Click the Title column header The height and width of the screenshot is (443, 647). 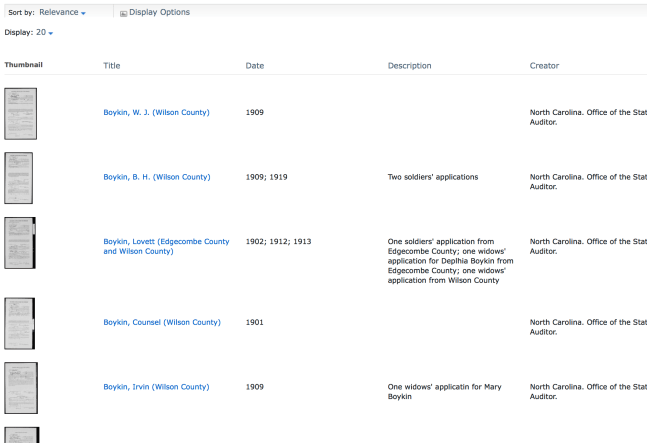111,66
